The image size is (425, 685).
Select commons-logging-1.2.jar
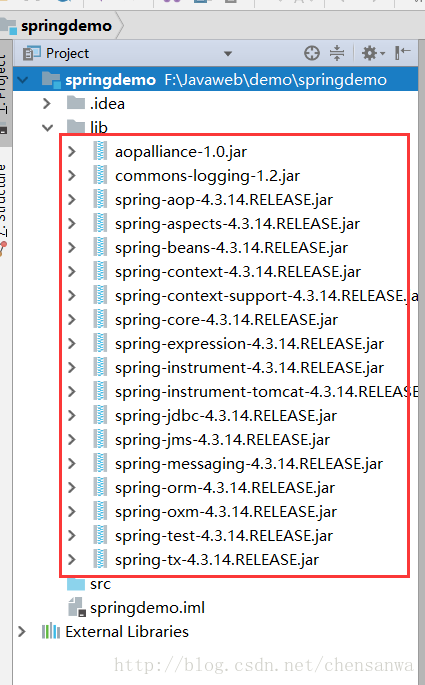click(x=207, y=176)
